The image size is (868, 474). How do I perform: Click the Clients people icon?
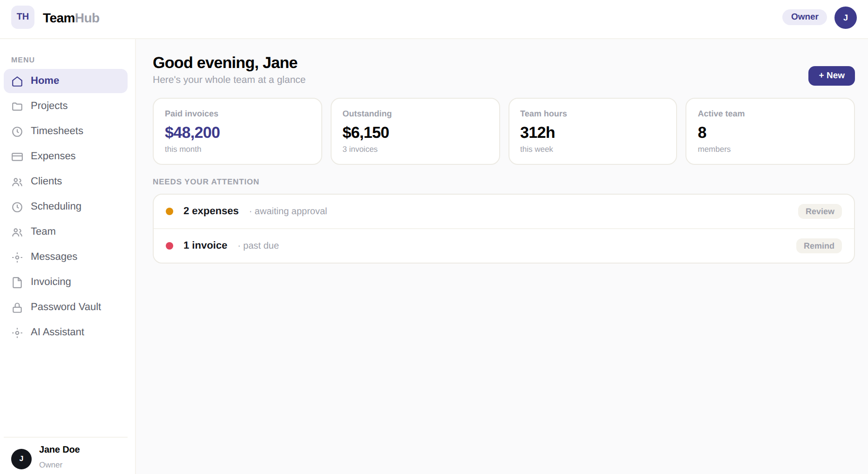coord(17,182)
